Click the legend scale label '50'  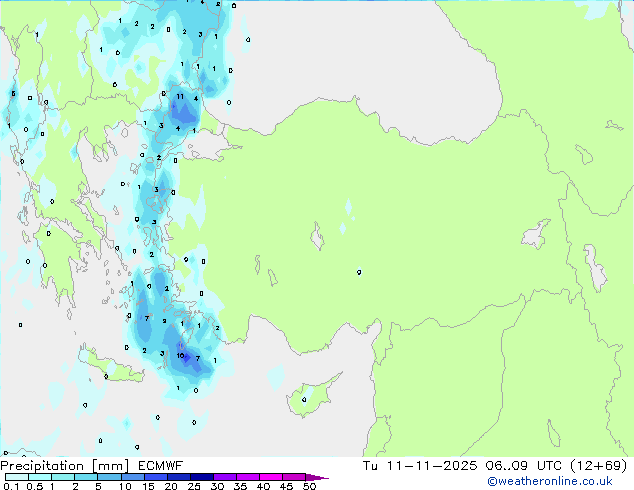click(309, 486)
